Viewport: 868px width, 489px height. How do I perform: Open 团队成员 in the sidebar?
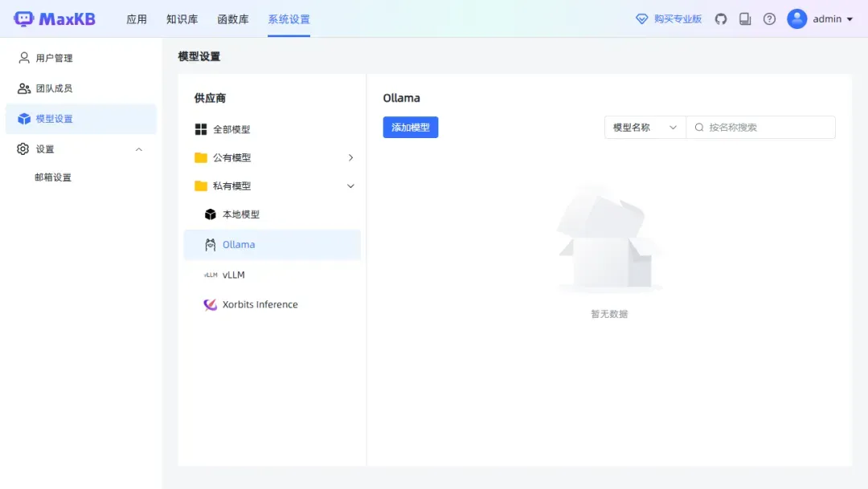[x=81, y=88]
